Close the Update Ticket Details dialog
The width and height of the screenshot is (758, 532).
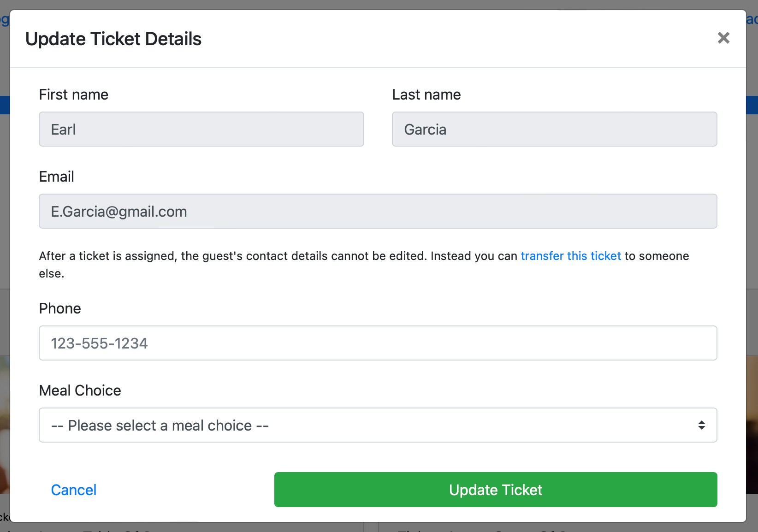pyautogui.click(x=723, y=38)
